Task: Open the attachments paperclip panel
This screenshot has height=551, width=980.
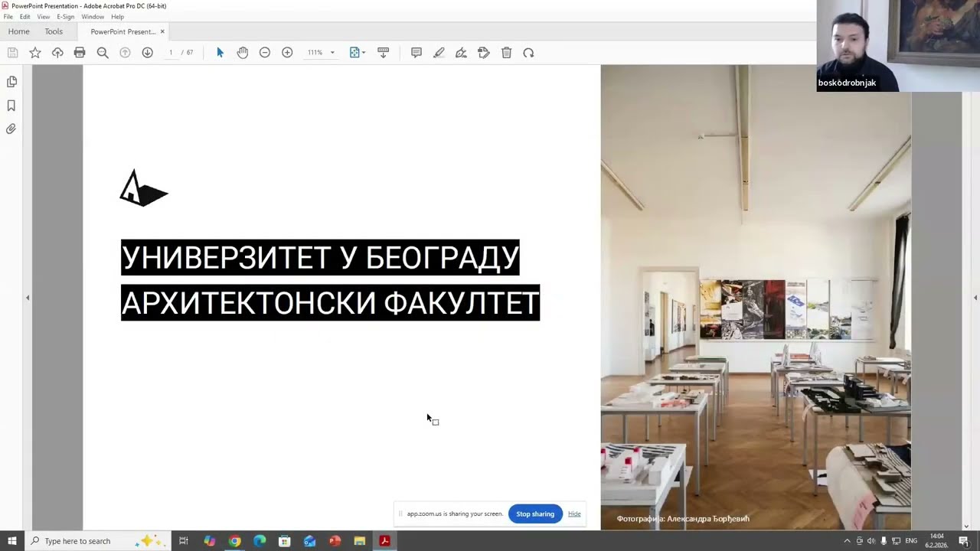Action: point(11,129)
